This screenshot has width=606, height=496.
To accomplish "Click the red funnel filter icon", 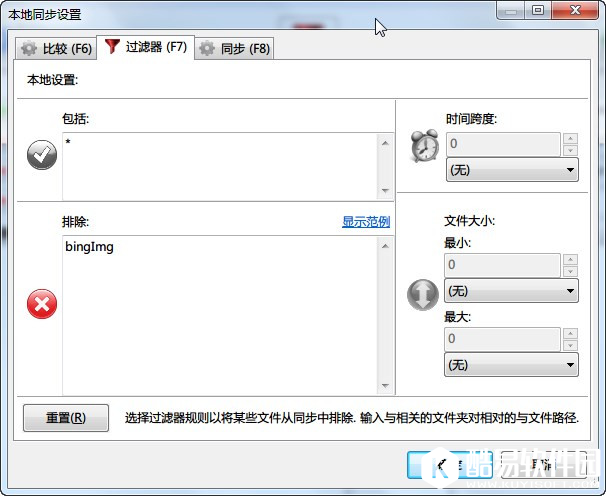I will click(111, 48).
